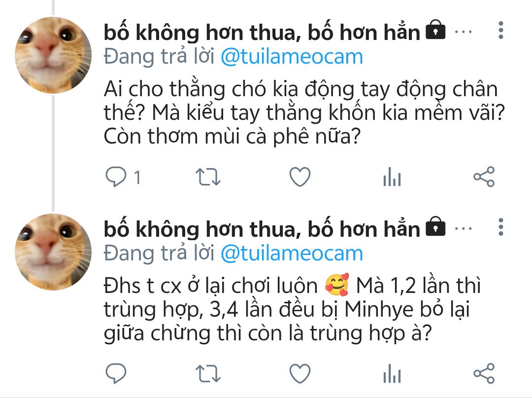Click the display name on the first tweet
Image resolution: width=532 pixels, height=398 pixels.
click(262, 32)
